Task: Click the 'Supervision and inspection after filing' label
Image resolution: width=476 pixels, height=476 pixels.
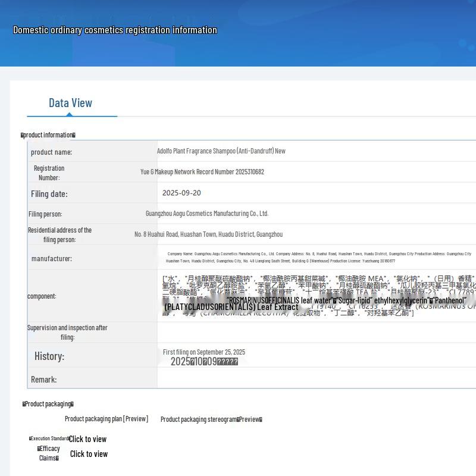Action: click(x=67, y=332)
